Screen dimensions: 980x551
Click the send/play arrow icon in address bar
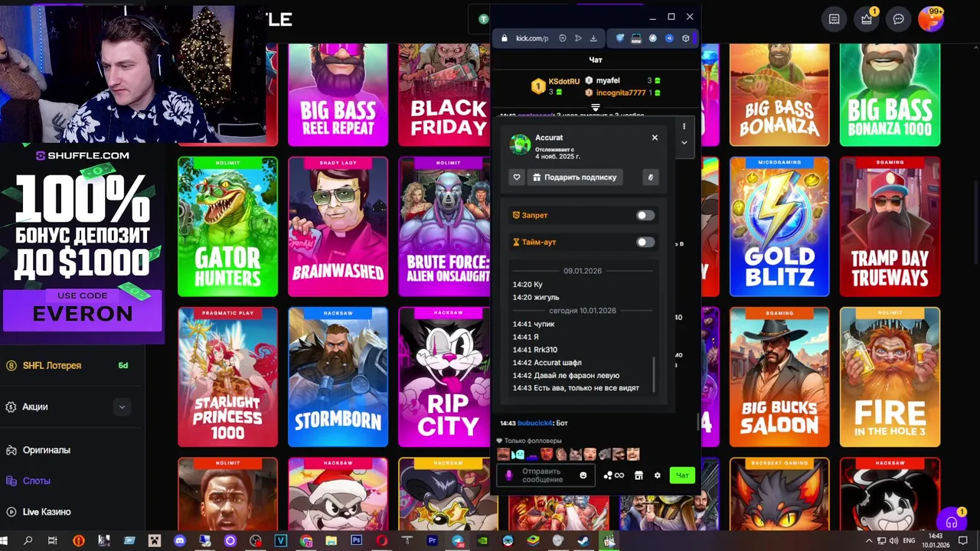578,38
